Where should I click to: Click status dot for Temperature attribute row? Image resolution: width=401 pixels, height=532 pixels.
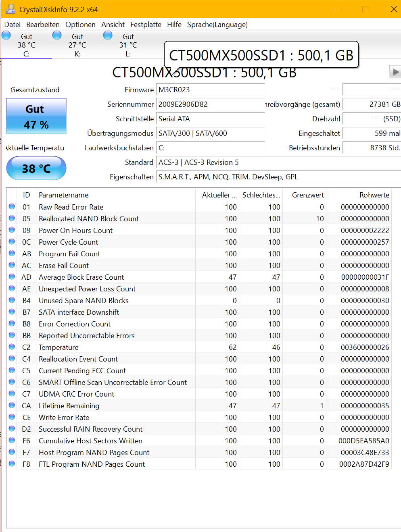tap(12, 347)
